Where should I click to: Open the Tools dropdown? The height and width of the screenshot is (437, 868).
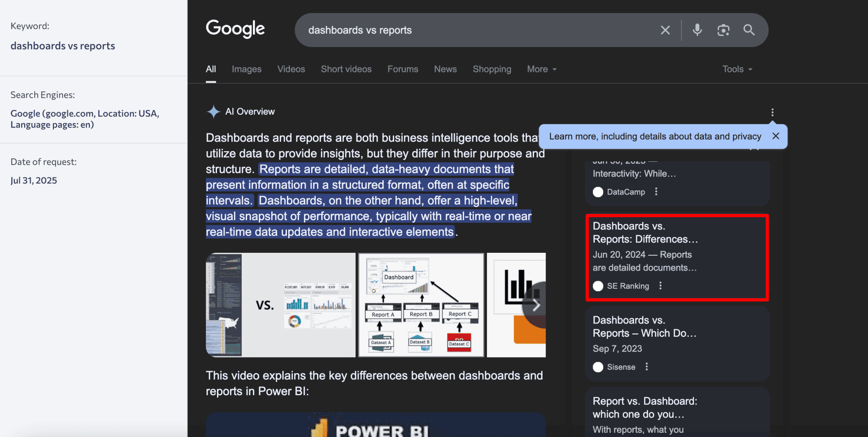pos(737,69)
